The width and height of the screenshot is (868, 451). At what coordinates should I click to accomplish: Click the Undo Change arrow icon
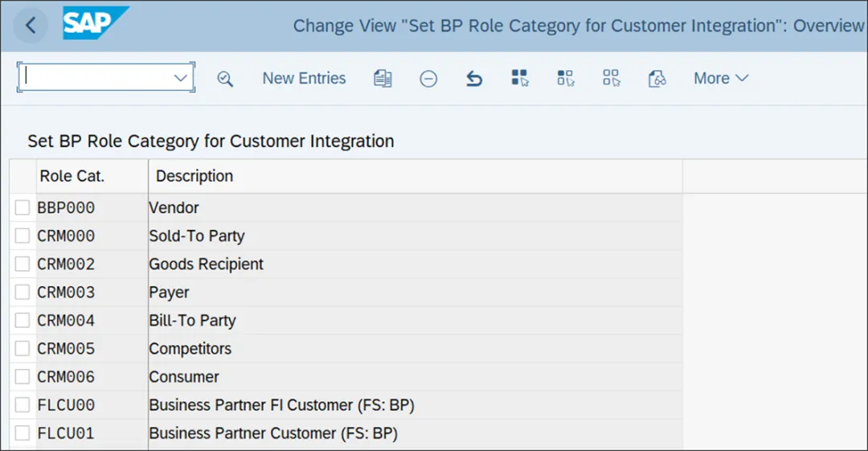tap(474, 79)
